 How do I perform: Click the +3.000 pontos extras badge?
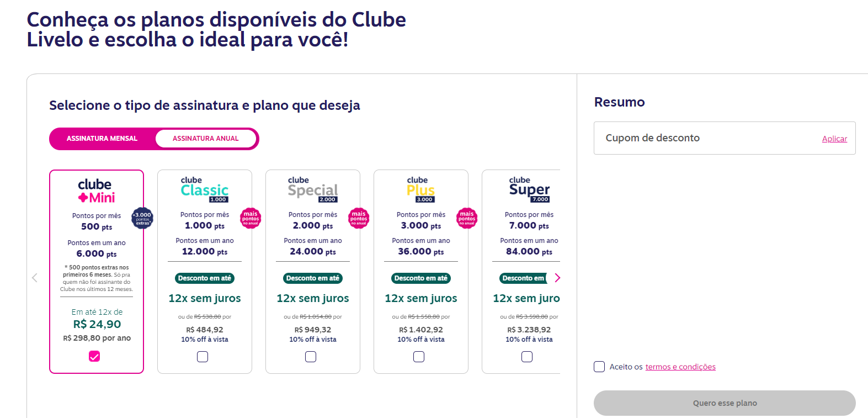pyautogui.click(x=142, y=218)
